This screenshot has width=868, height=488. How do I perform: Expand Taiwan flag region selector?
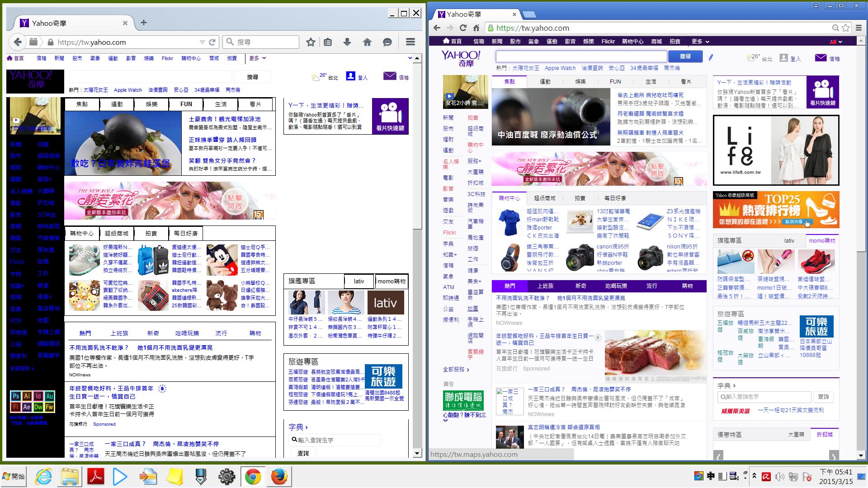[836, 41]
